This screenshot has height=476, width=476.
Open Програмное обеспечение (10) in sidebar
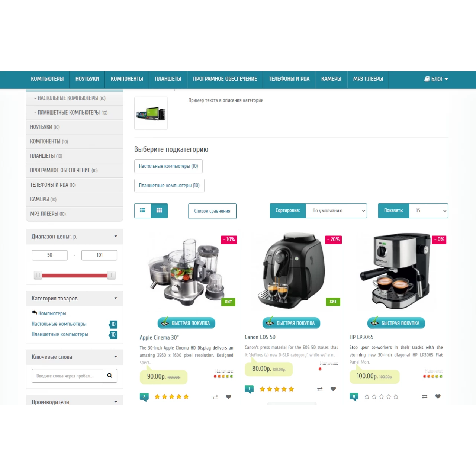pyautogui.click(x=74, y=171)
